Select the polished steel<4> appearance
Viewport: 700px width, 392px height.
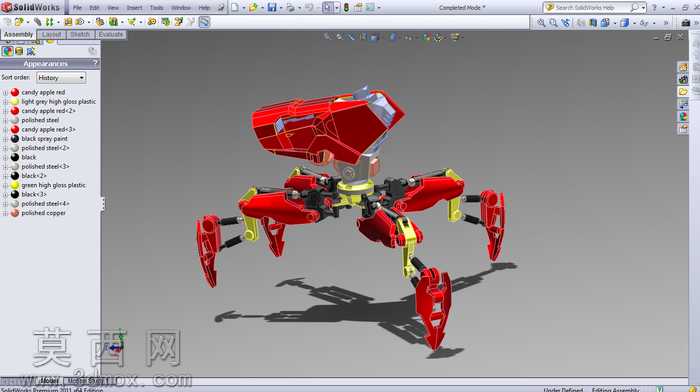pos(45,204)
